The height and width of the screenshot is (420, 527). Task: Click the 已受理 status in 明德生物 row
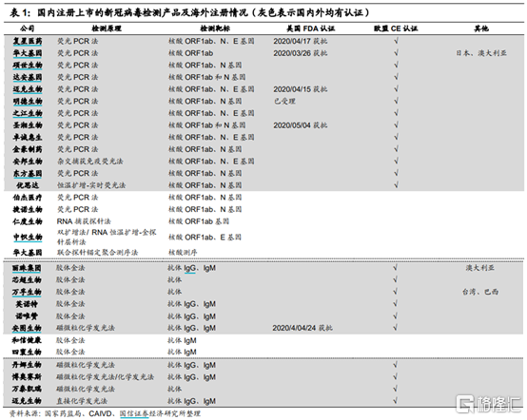(284, 101)
